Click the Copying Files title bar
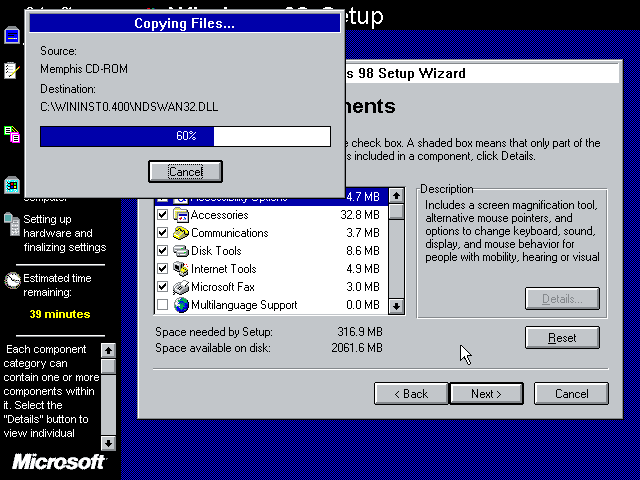The height and width of the screenshot is (480, 640). (x=184, y=23)
